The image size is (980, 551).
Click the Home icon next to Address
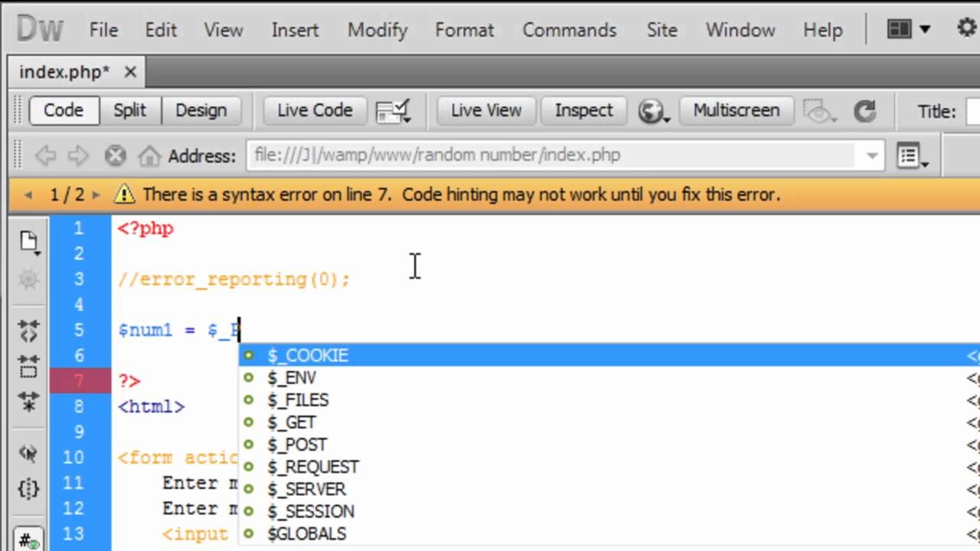(149, 156)
